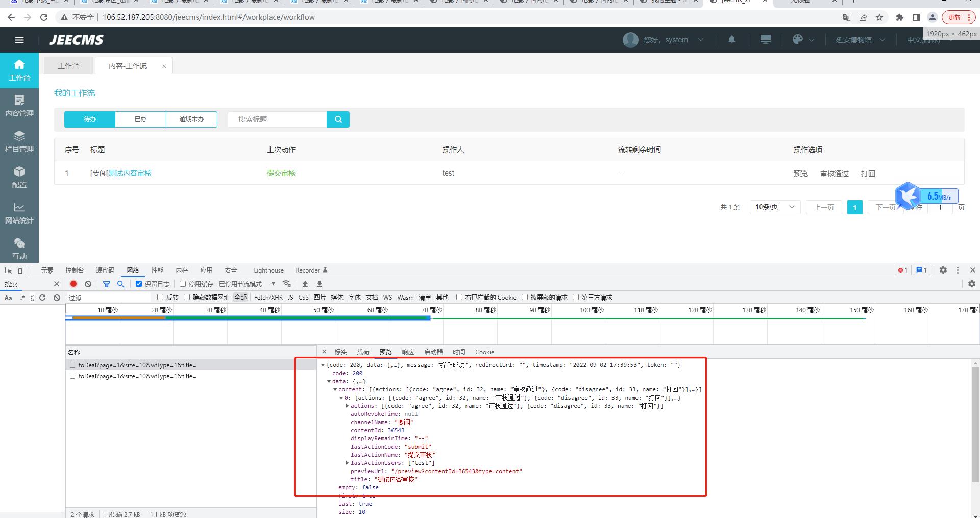
Task: Open the 10条/页 page size dropdown
Action: click(x=774, y=207)
